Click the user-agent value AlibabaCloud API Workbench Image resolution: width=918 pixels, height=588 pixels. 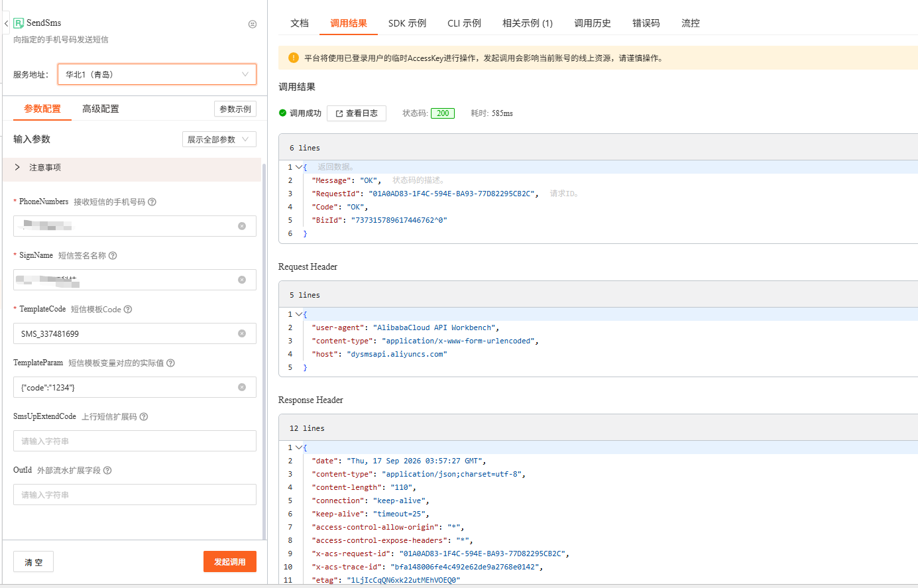tap(435, 327)
